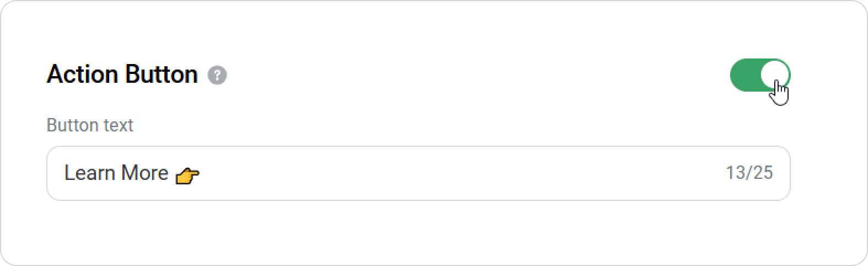This screenshot has height=266, width=868.
Task: Disable the Action Button toggle
Action: pyautogui.click(x=760, y=75)
